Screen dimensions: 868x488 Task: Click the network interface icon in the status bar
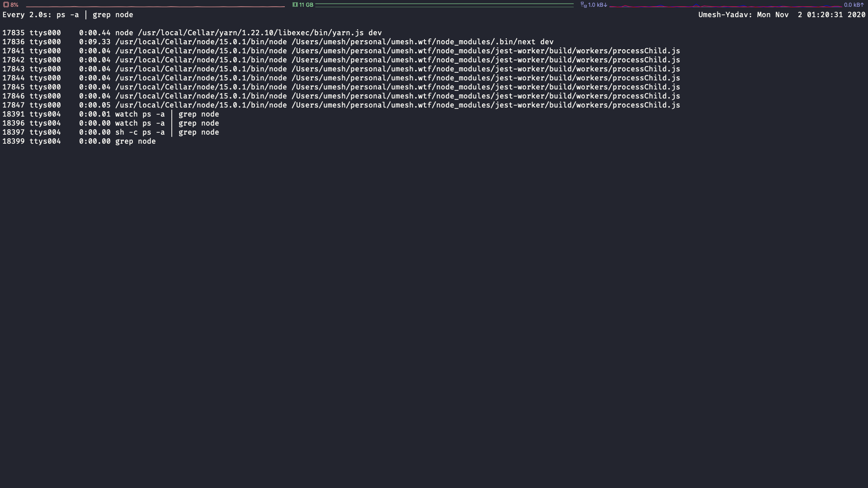pos(583,5)
